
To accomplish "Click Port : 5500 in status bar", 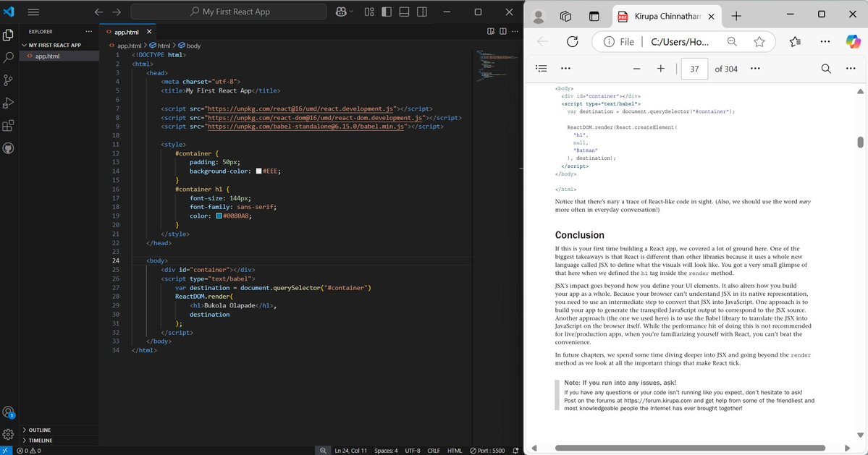I will tap(487, 451).
